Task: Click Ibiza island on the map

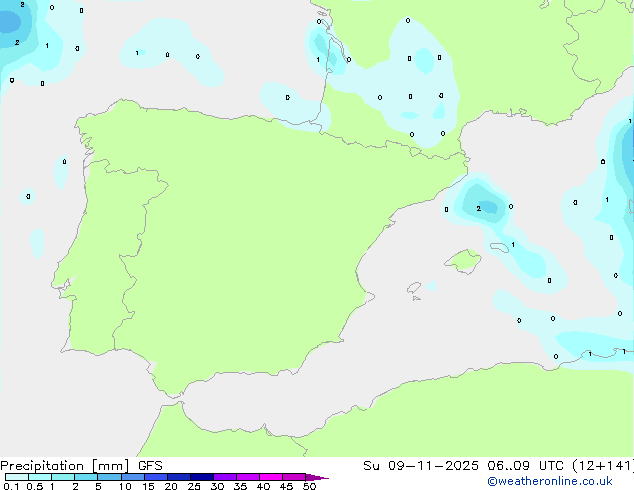Action: click(414, 288)
